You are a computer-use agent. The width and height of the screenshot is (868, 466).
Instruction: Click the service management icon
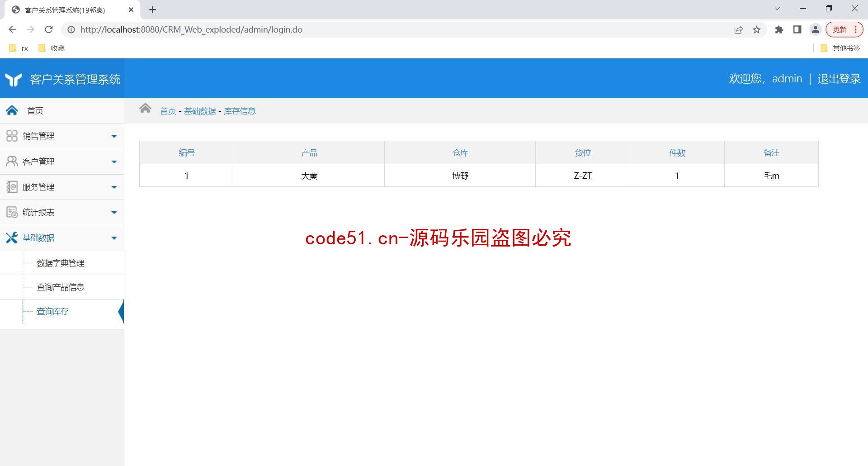point(12,187)
